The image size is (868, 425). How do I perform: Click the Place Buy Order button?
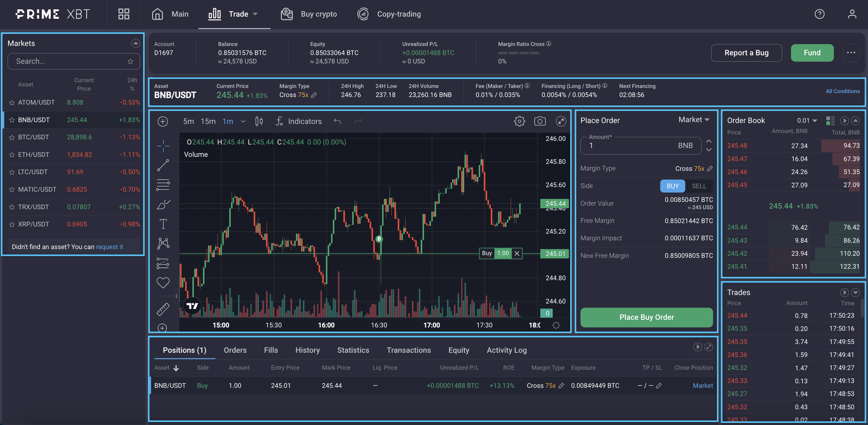click(646, 317)
